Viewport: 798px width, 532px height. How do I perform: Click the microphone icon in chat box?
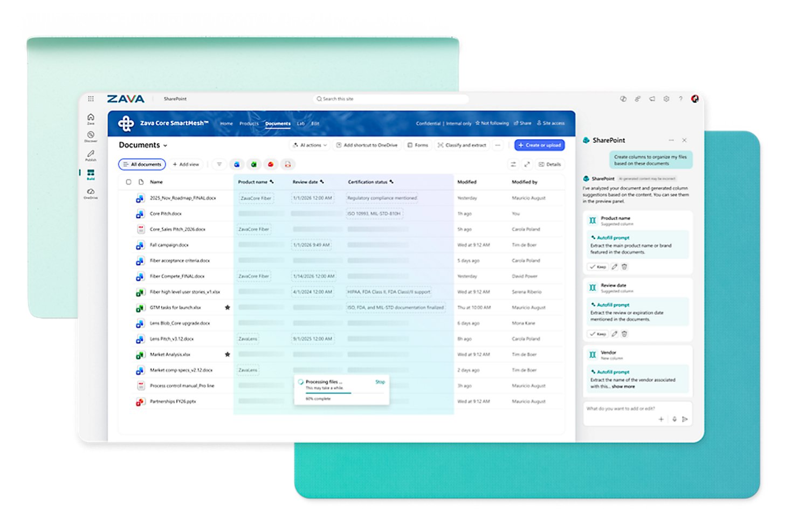point(674,419)
